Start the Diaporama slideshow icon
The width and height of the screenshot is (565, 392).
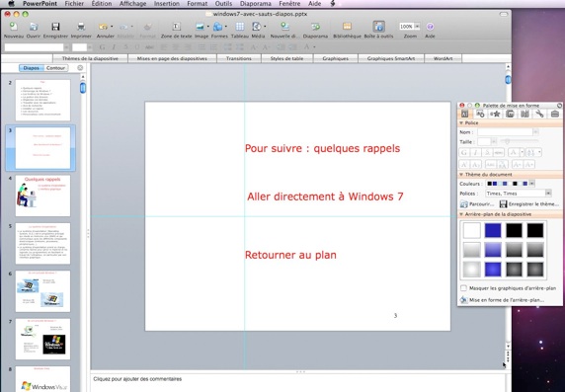coord(315,27)
